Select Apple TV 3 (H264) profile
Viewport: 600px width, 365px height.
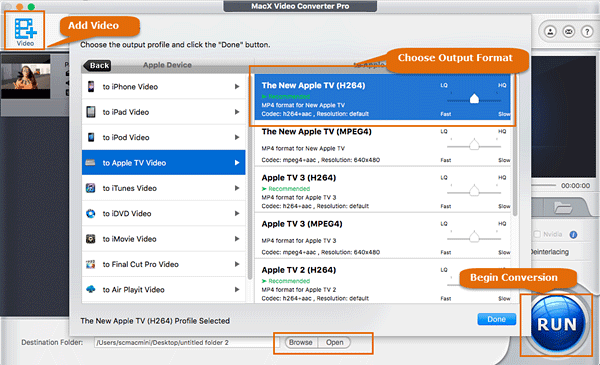[383, 190]
